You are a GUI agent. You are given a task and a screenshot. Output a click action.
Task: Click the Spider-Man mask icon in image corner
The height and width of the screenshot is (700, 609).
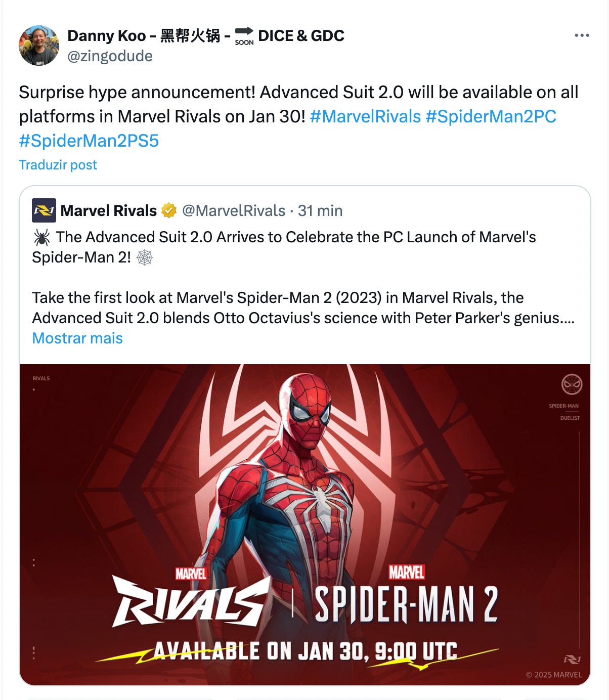click(x=572, y=384)
